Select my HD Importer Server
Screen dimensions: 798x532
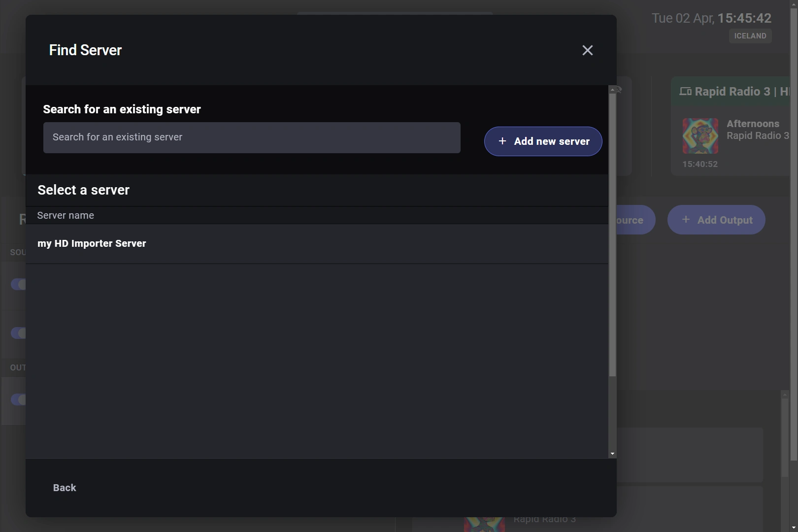pos(92,244)
